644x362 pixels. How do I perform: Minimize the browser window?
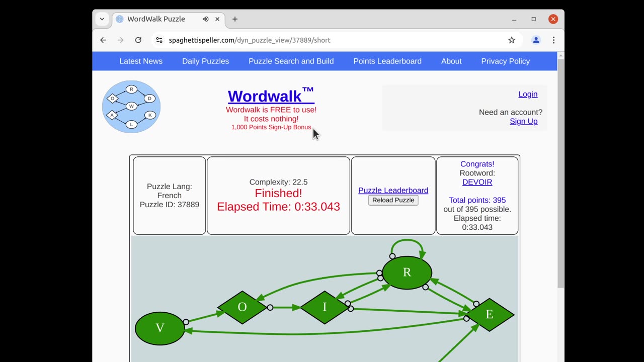point(514,19)
